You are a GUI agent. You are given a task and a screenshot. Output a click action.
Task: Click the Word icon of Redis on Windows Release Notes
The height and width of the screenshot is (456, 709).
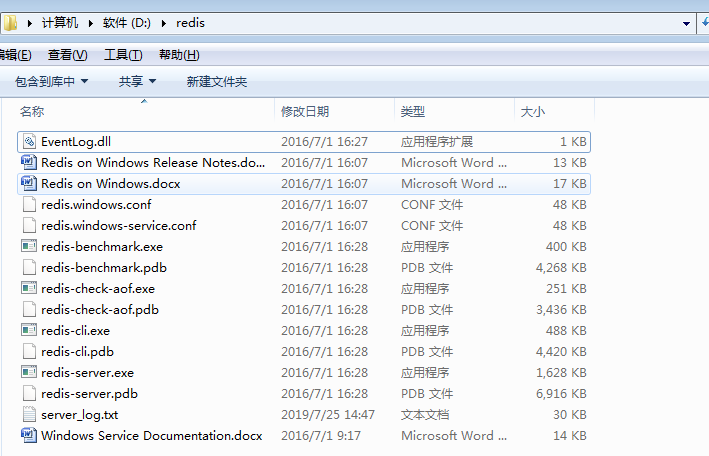(x=29, y=162)
